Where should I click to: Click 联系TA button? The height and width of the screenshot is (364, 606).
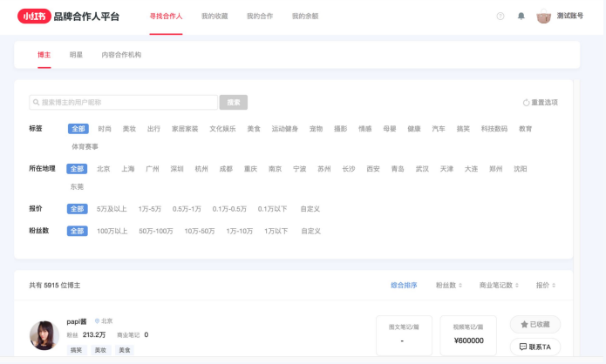click(x=535, y=347)
